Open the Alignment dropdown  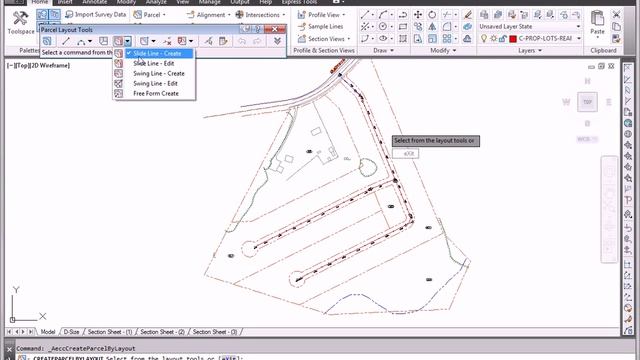point(208,15)
